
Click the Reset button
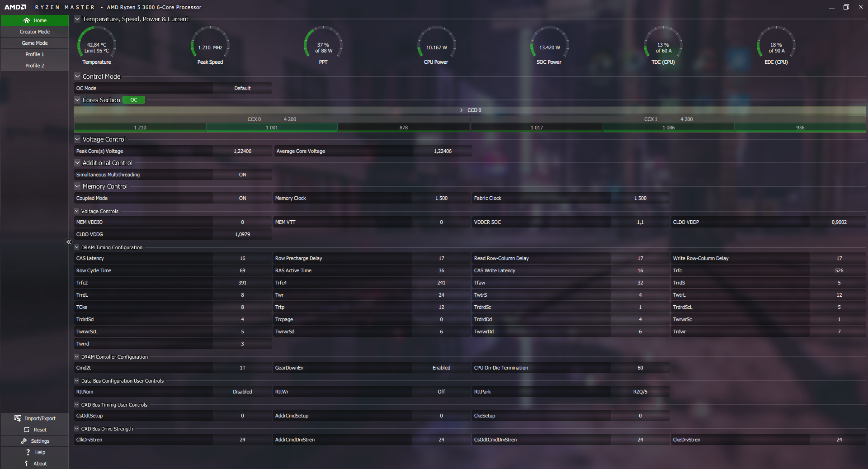click(x=35, y=430)
